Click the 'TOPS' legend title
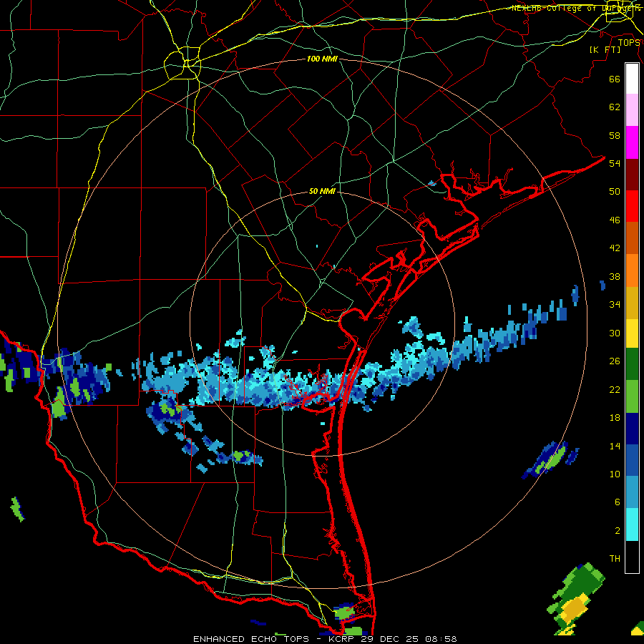This screenshot has height=644, width=644. pos(629,43)
